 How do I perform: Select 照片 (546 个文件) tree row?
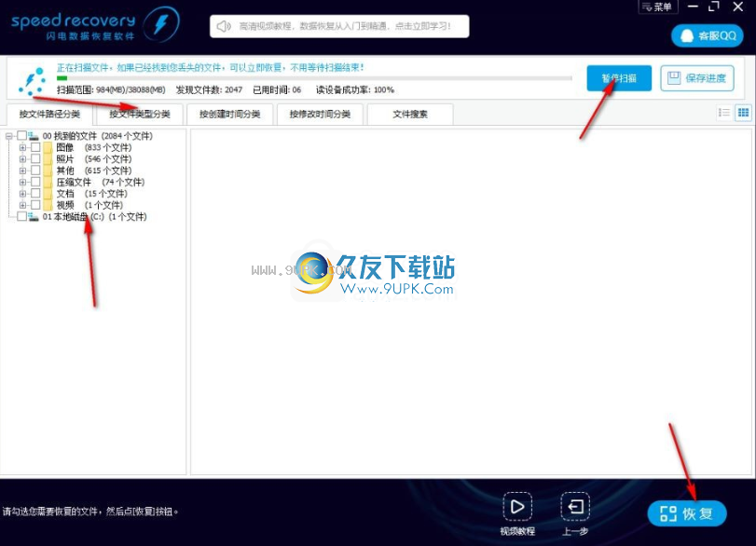[93, 159]
